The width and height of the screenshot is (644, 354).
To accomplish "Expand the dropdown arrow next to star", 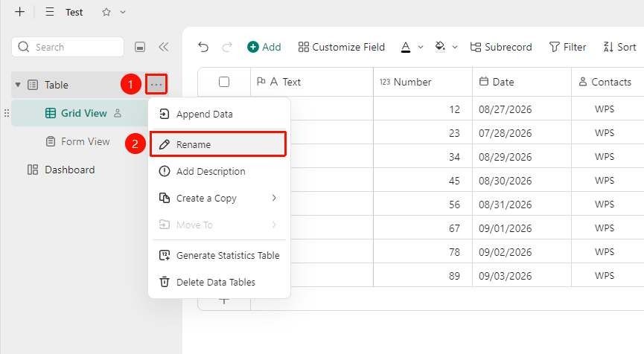I will click(x=122, y=13).
